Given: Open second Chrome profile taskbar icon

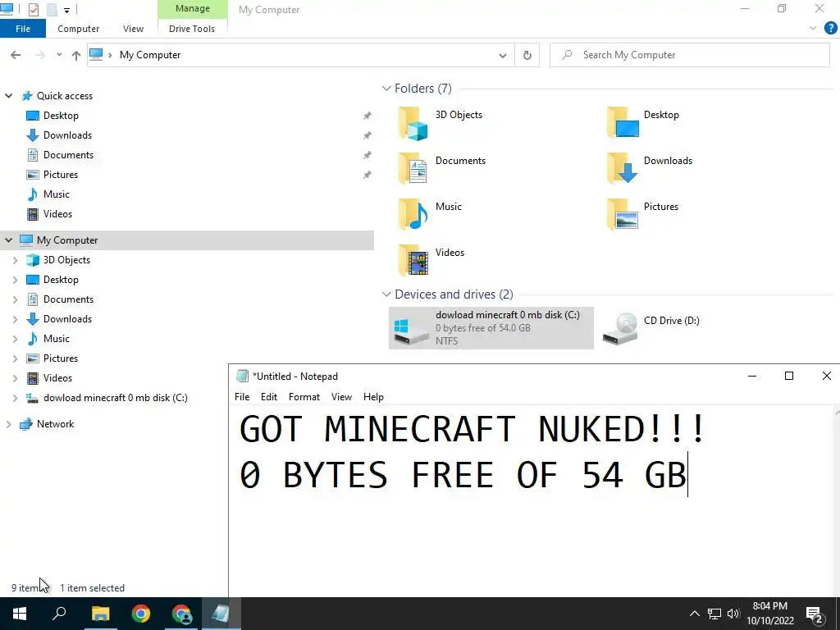Looking at the screenshot, I should click(181, 614).
